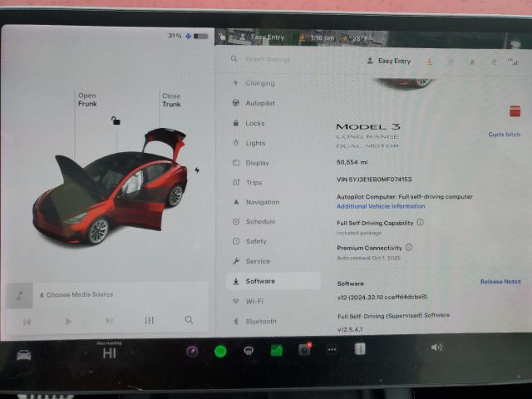
Task: Tap the lock icon in top status bar
Action: (x=222, y=37)
